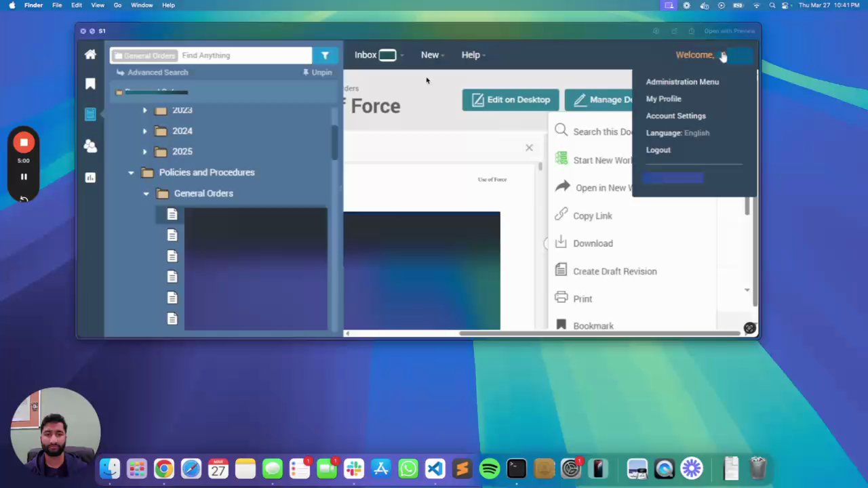
Task: Expand the 2023 folder arrow
Action: tap(144, 110)
